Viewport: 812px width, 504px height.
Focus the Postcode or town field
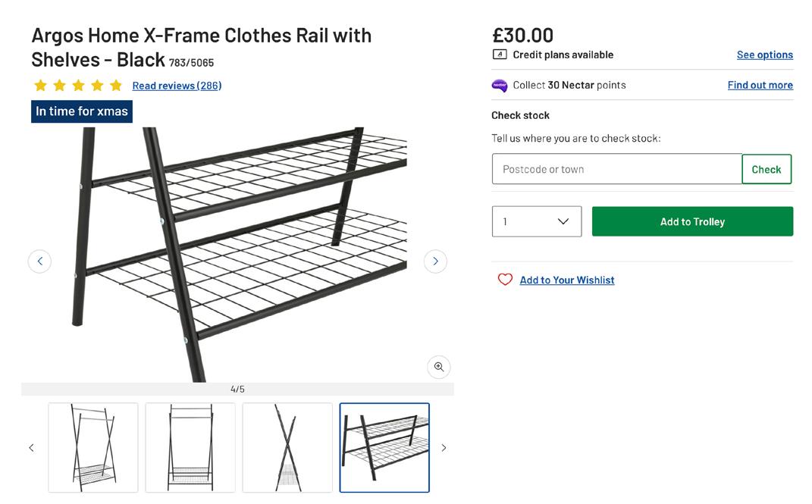coord(616,169)
